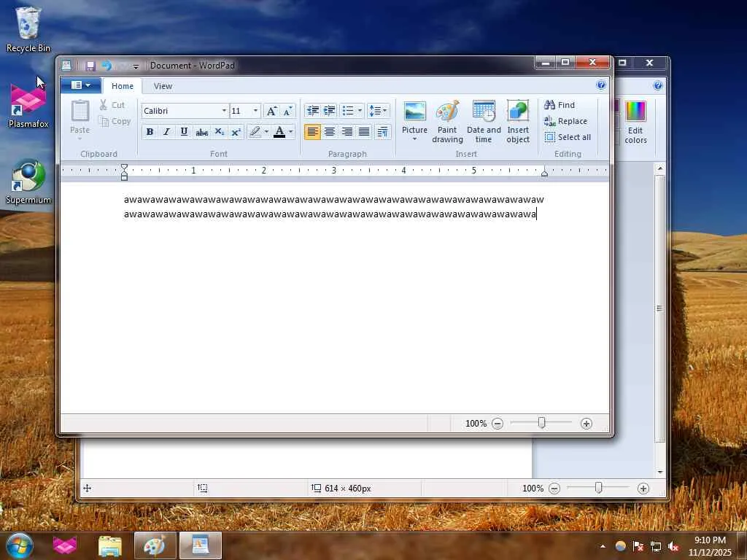Open the font size dropdown arrow
Screen dimensions: 747x560
coord(255,111)
